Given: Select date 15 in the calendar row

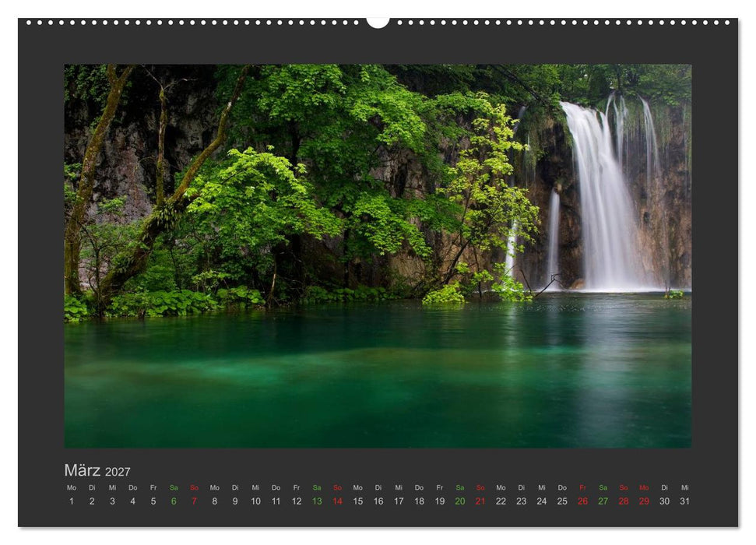Looking at the screenshot, I should point(357,501).
